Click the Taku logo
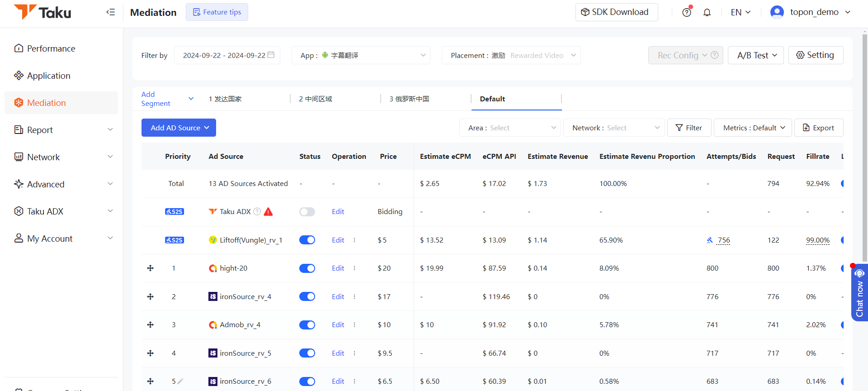Image resolution: width=868 pixels, height=391 pixels. (42, 12)
